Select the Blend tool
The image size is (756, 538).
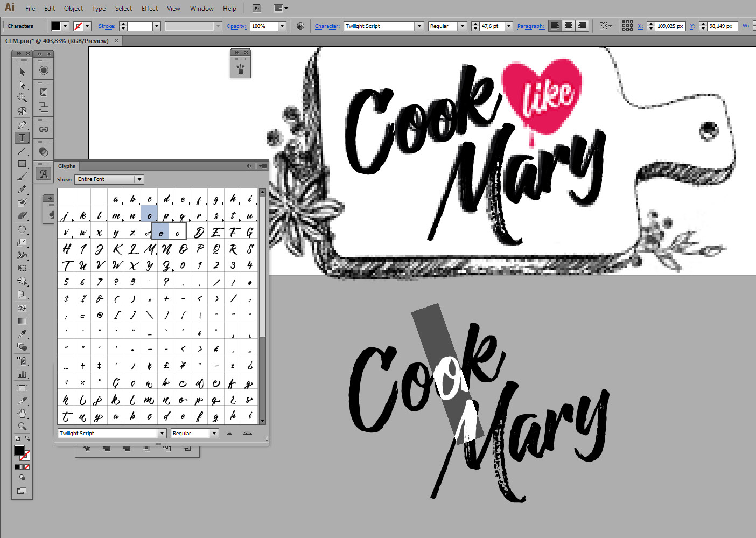point(22,347)
